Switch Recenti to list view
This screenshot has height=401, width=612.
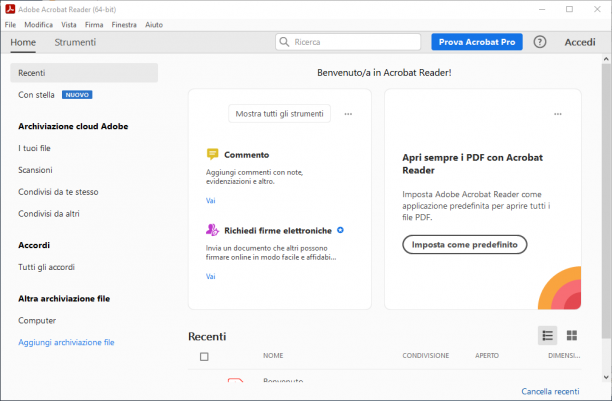(x=547, y=335)
